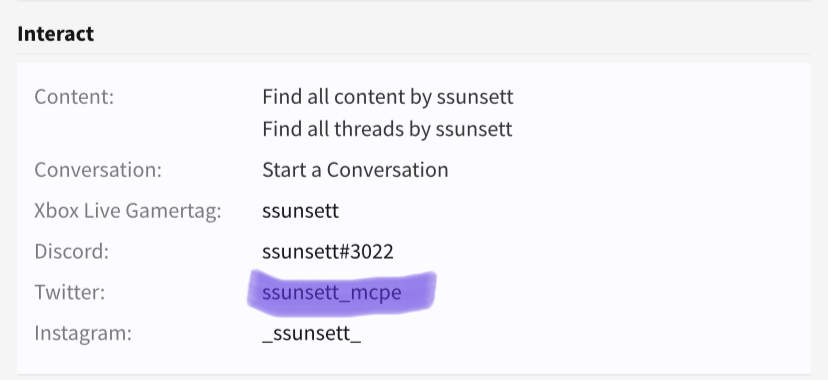Open 'Find all threads by ssunsett' link

[x=387, y=129]
